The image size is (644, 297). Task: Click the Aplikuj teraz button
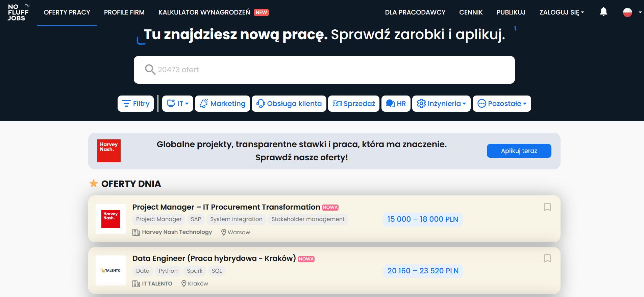[519, 151]
